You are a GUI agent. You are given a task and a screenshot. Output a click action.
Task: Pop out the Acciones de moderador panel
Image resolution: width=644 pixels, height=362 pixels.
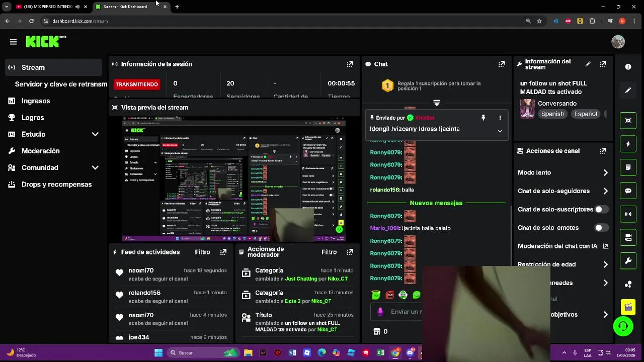(350, 252)
